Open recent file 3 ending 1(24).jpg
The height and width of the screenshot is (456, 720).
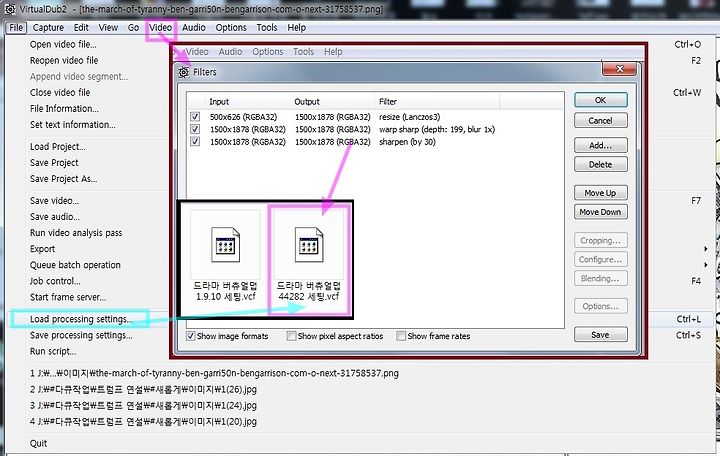click(x=143, y=405)
